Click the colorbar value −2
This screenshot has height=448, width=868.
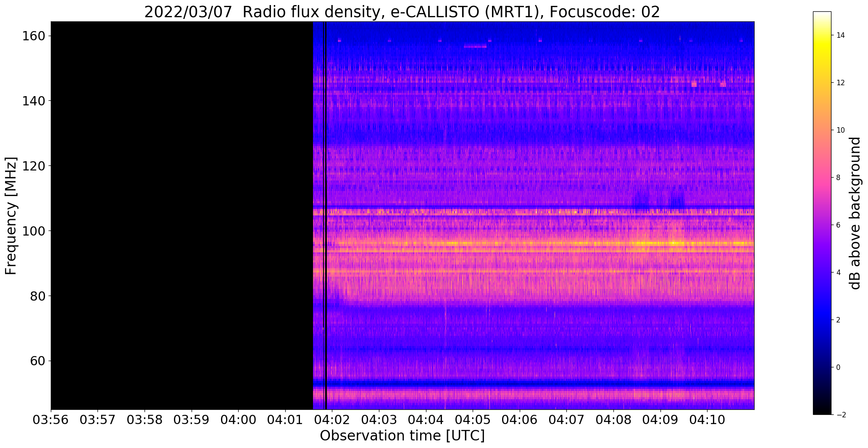click(841, 415)
